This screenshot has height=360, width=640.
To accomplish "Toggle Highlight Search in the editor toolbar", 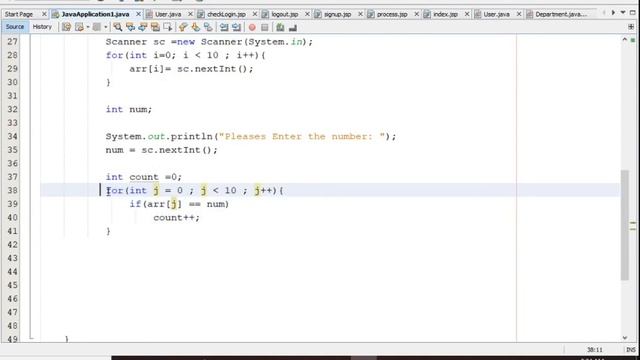I will [x=155, y=27].
